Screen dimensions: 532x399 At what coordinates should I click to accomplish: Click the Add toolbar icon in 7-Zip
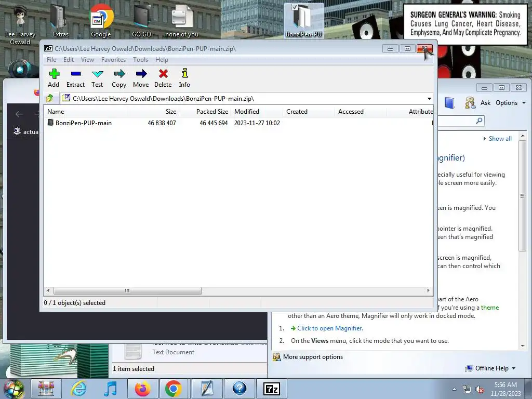54,78
